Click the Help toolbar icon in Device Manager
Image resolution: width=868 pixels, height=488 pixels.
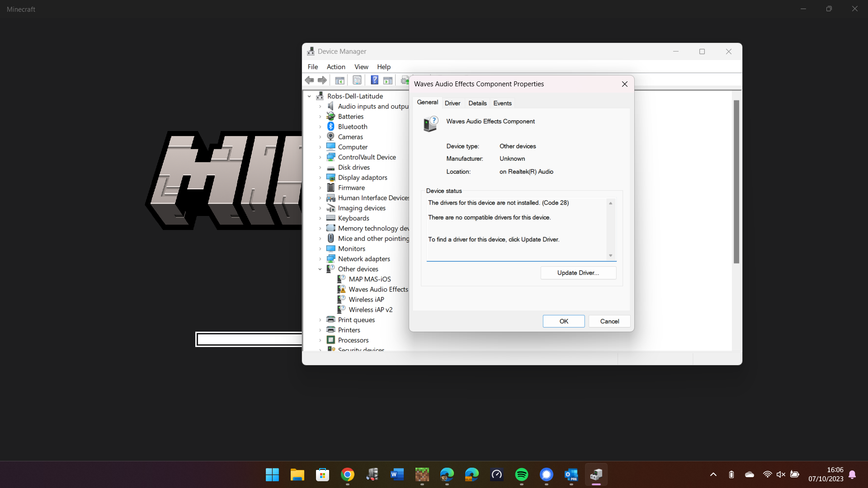(374, 80)
